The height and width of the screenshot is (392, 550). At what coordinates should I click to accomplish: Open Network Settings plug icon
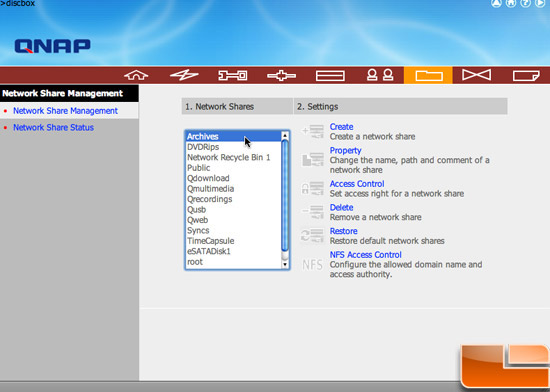point(281,75)
